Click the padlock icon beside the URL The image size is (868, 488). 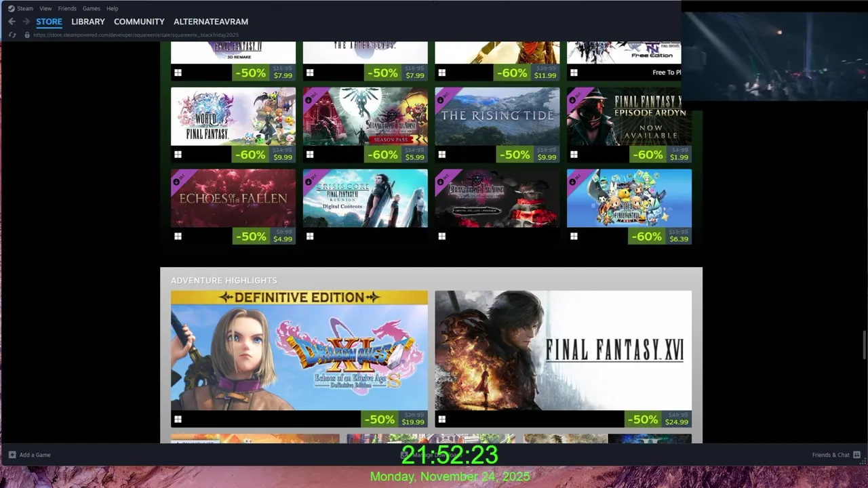27,35
